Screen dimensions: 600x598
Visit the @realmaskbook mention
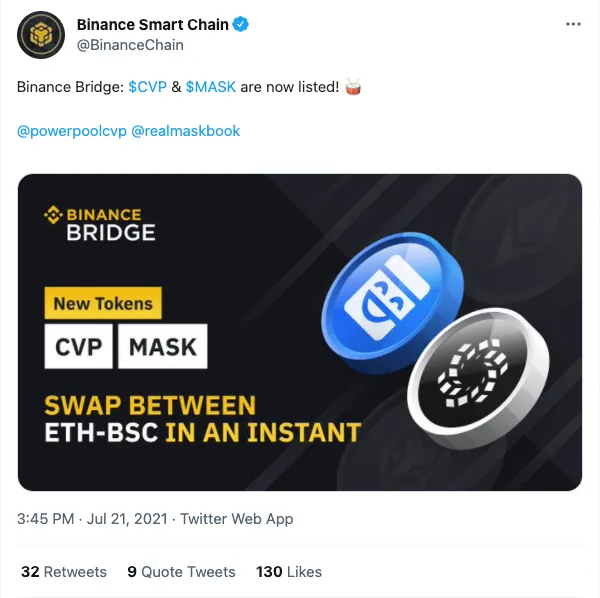pyautogui.click(x=186, y=131)
